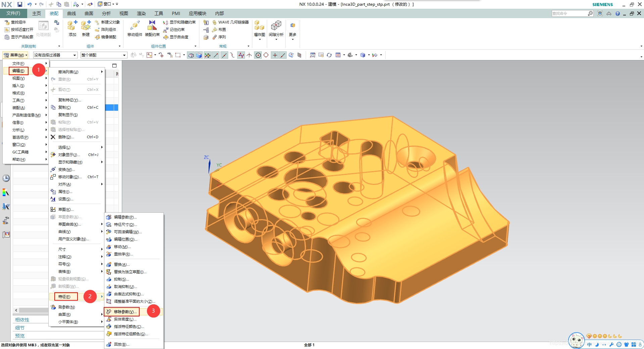Expand the 爆炸图 dropdown
This screenshot has height=349, width=644.
pos(260,40)
